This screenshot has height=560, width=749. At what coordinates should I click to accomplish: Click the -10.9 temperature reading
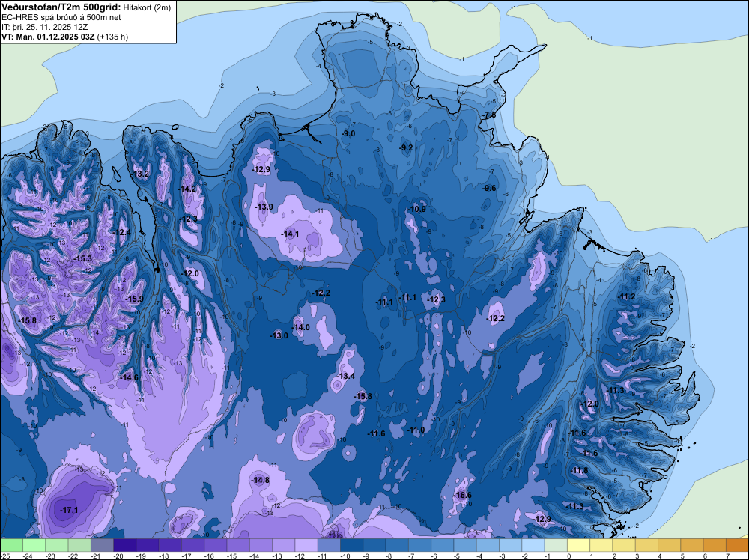point(417,209)
